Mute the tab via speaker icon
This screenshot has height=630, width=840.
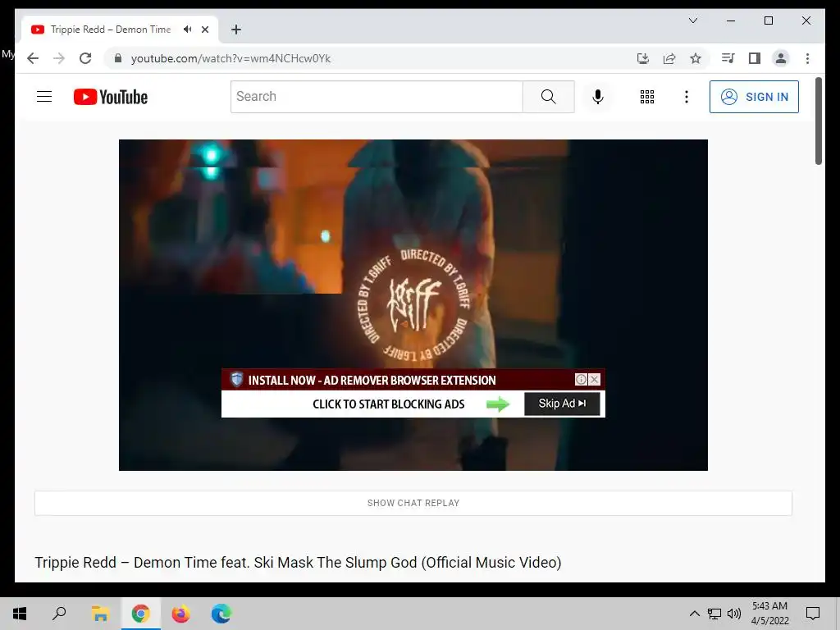tap(188, 30)
